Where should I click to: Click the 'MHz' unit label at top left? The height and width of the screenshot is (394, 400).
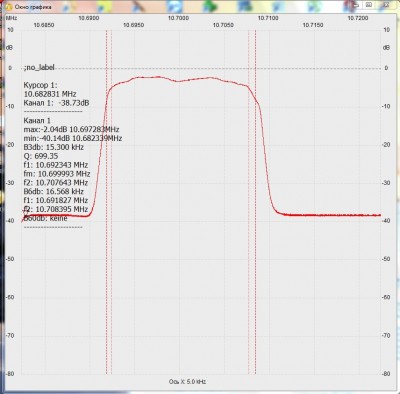coord(11,18)
